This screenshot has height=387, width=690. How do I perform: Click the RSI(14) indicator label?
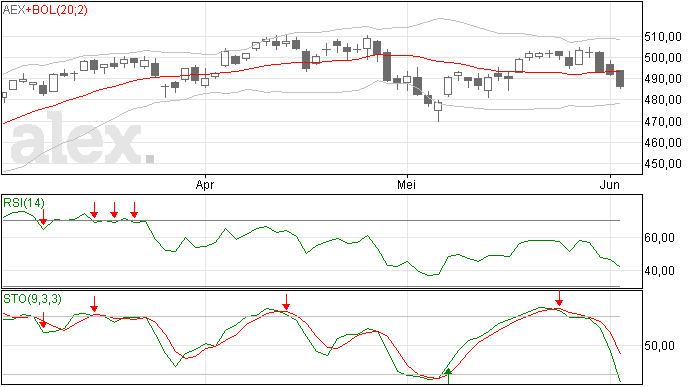click(x=24, y=203)
